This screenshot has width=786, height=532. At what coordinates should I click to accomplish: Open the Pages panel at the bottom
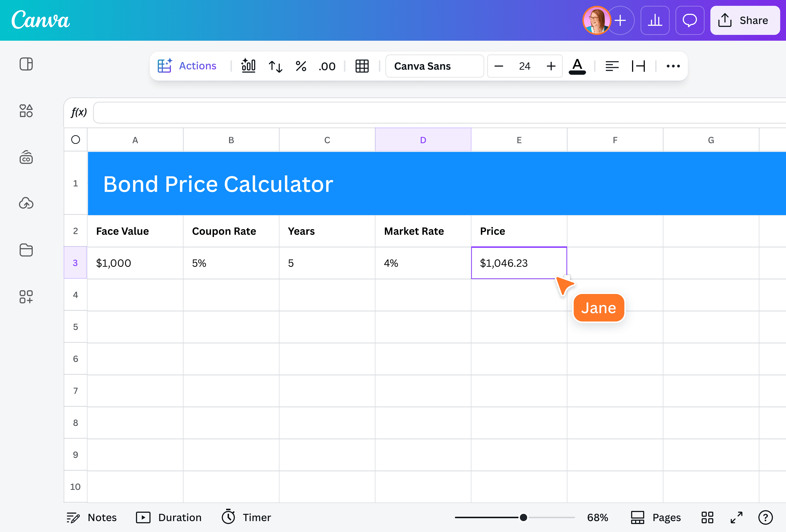655,517
